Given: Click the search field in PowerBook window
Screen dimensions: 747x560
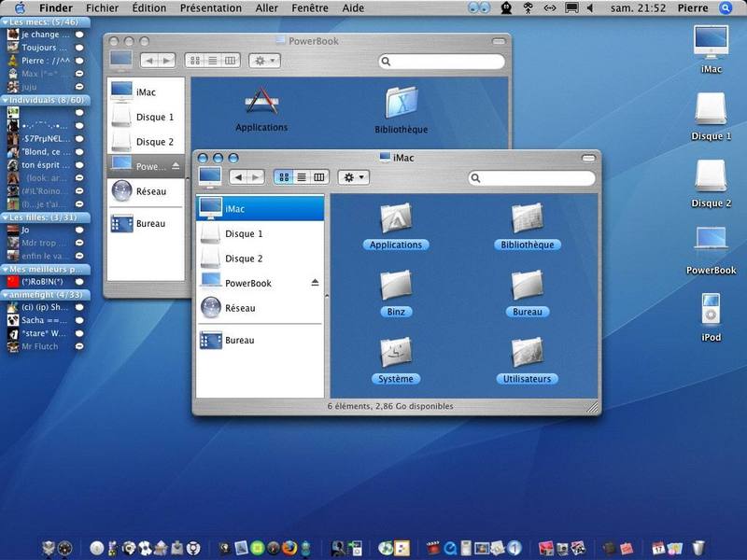Looking at the screenshot, I should tap(442, 62).
